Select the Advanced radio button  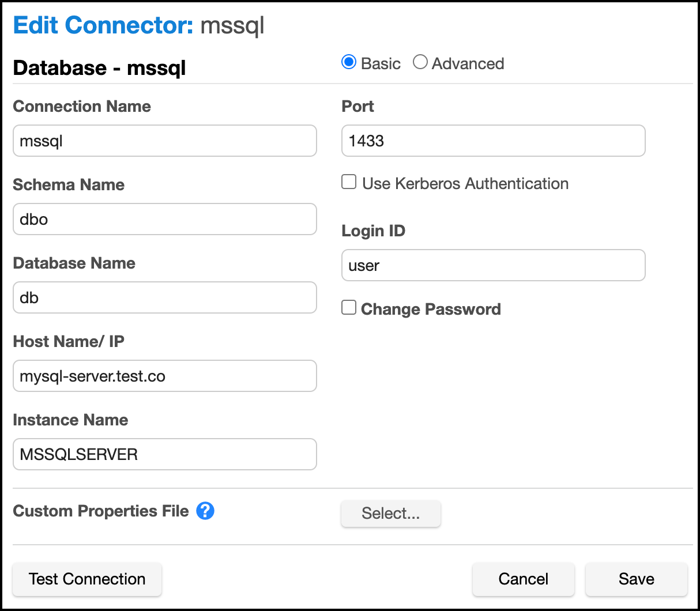coord(420,62)
